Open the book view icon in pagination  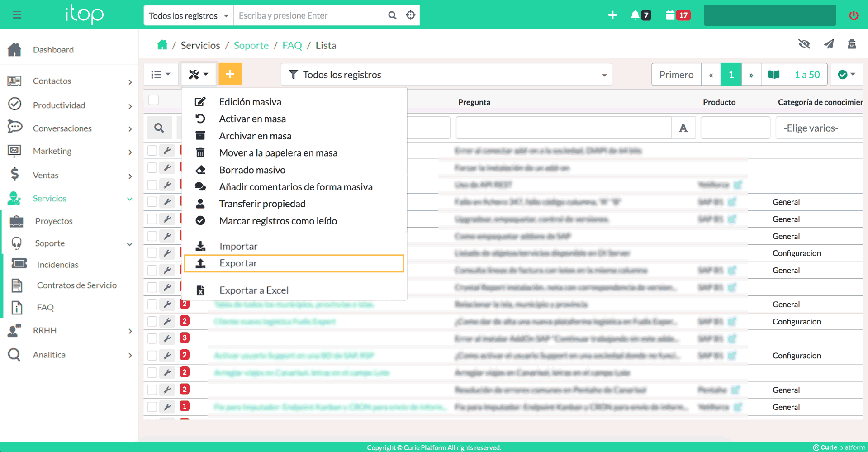tap(774, 75)
